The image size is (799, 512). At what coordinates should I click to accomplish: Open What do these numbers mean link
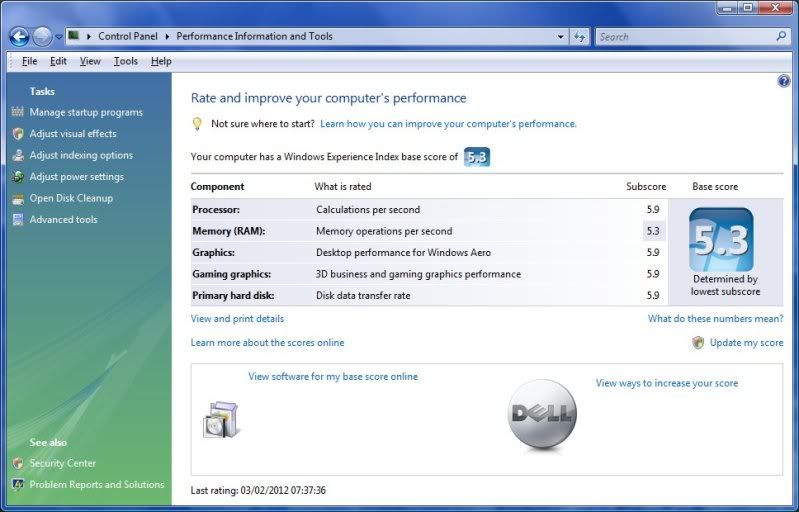pos(715,319)
